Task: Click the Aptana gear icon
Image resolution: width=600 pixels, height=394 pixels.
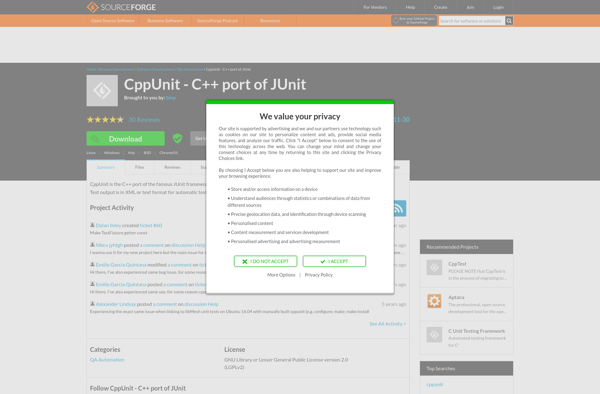Action: [x=434, y=301]
